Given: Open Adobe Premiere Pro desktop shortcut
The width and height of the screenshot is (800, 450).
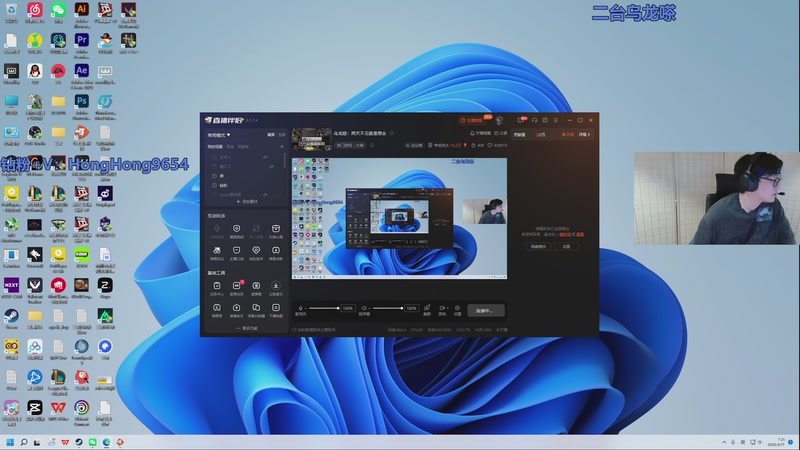Looking at the screenshot, I should (x=82, y=40).
